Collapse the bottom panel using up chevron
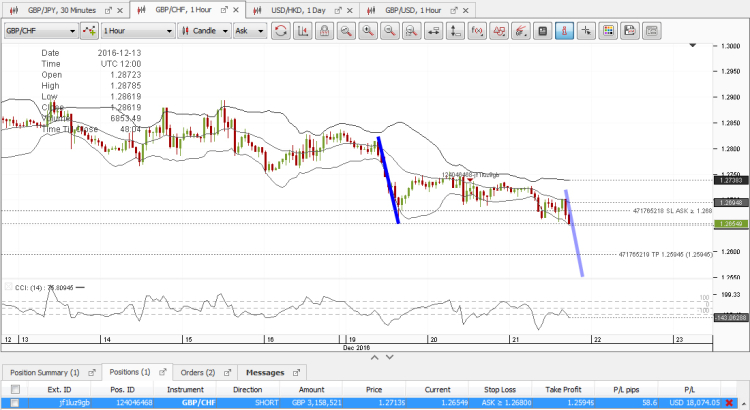The height and width of the screenshot is (410, 750). (x=375, y=357)
